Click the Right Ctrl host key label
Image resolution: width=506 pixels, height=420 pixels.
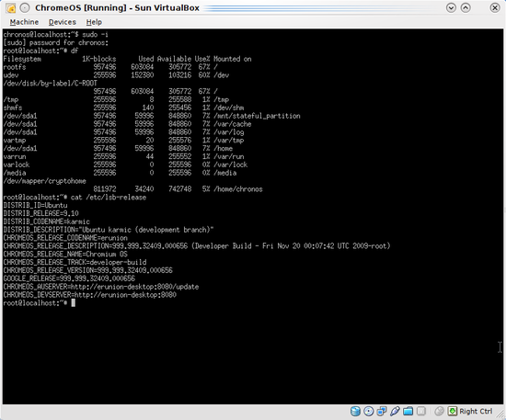(476, 412)
